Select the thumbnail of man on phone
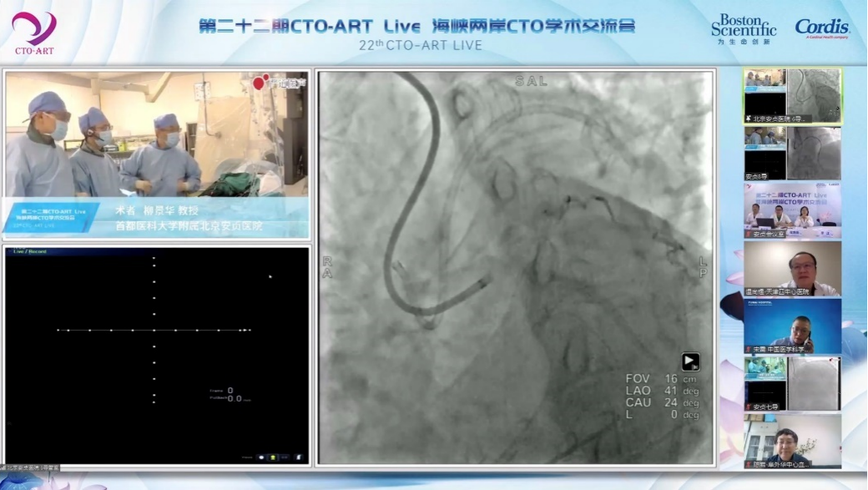The width and height of the screenshot is (868, 490). tap(792, 326)
